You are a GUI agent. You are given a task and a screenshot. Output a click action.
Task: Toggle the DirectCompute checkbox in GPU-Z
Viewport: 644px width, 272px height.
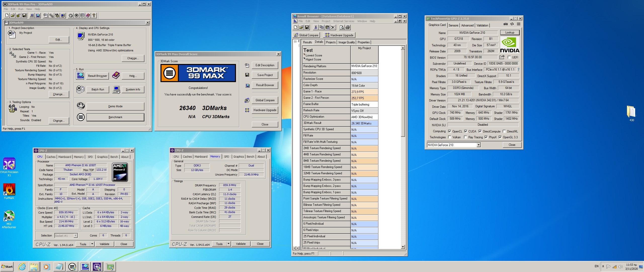(x=480, y=131)
